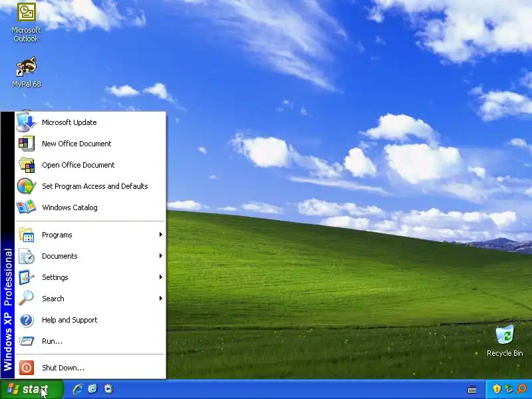This screenshot has width=532, height=399.
Task: Launch Windows Media Player from Quick Launch
Action: 108,389
